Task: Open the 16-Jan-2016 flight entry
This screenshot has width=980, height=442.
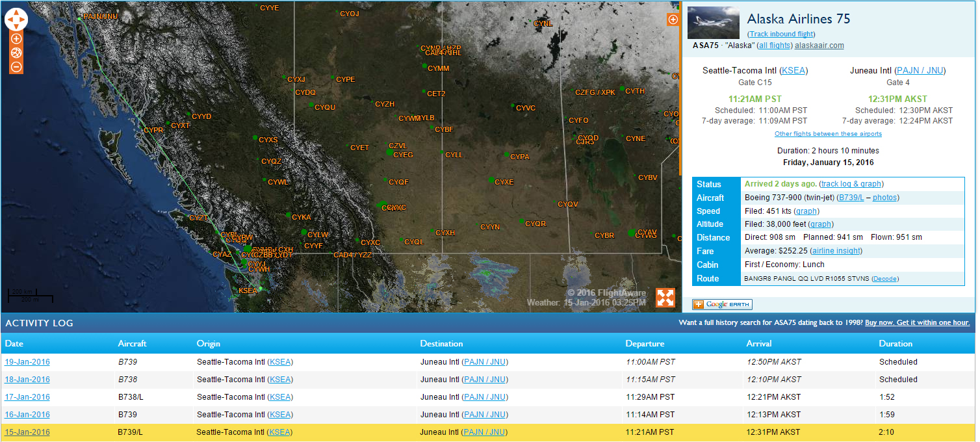Action: 27,415
